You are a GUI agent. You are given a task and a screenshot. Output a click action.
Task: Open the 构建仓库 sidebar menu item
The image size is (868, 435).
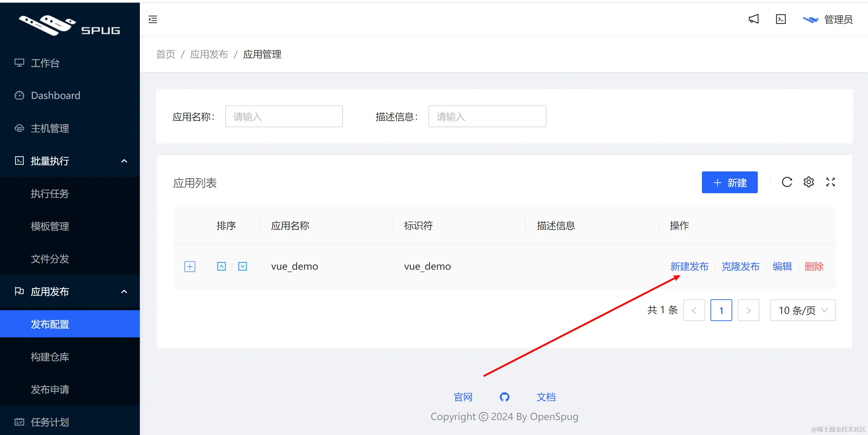coord(50,357)
